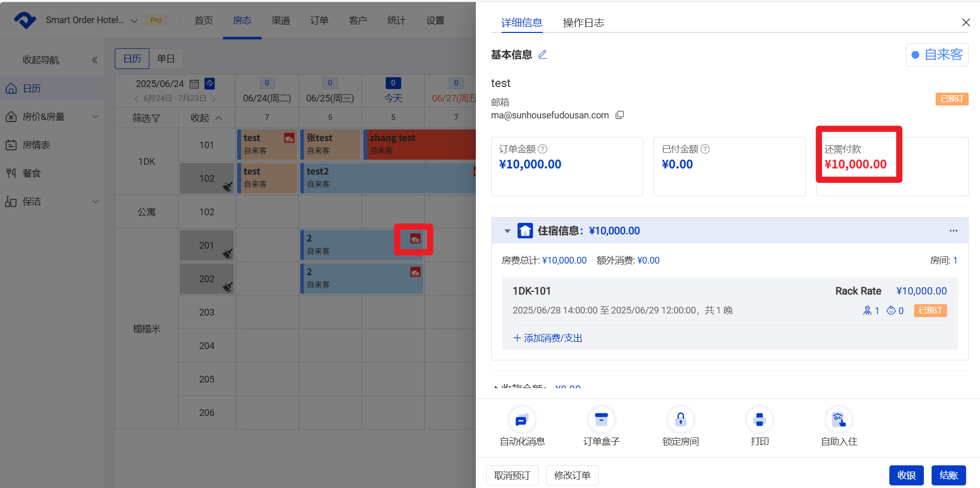Switch to 日历 calendar view toggle
This screenshot has width=980, height=488.
tap(132, 59)
